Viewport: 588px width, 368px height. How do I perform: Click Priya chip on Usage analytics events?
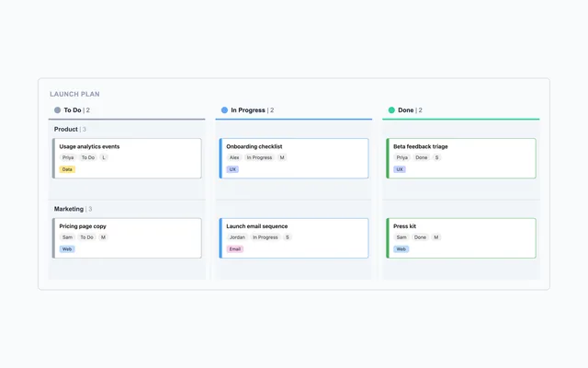[x=68, y=157]
